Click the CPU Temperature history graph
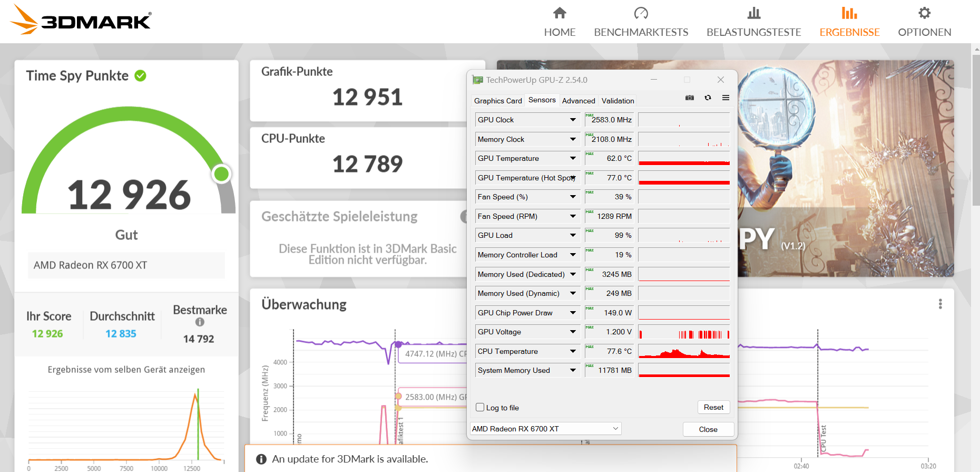 pos(684,351)
